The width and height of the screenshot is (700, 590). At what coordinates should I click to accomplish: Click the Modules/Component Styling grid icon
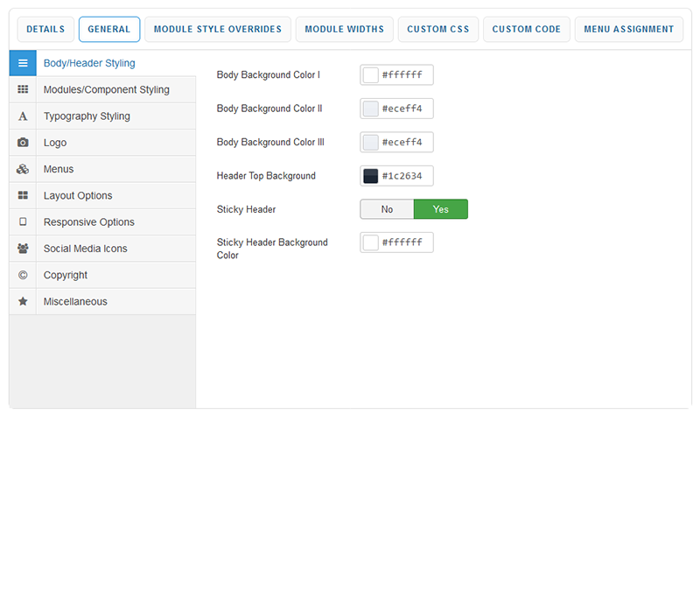[23, 90]
